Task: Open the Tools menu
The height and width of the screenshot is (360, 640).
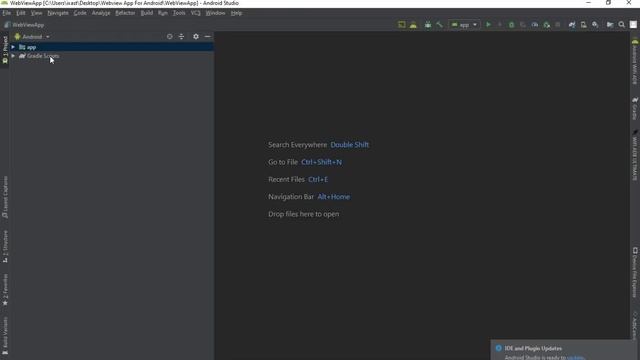Action: click(179, 13)
